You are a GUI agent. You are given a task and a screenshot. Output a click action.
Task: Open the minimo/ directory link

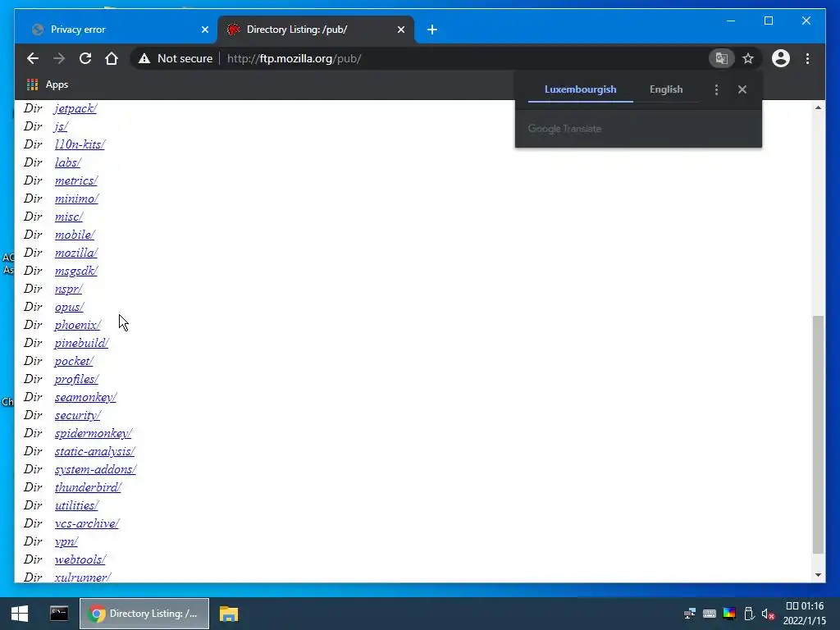click(x=76, y=199)
